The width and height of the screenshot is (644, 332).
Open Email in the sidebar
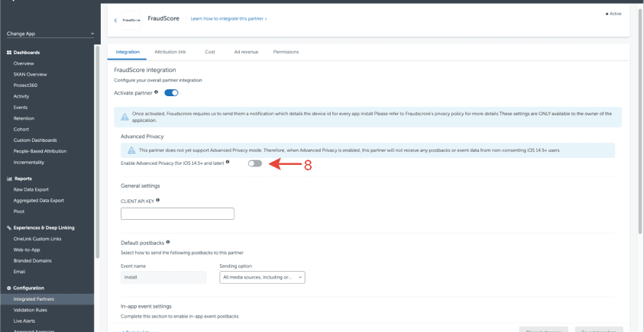[19, 272]
